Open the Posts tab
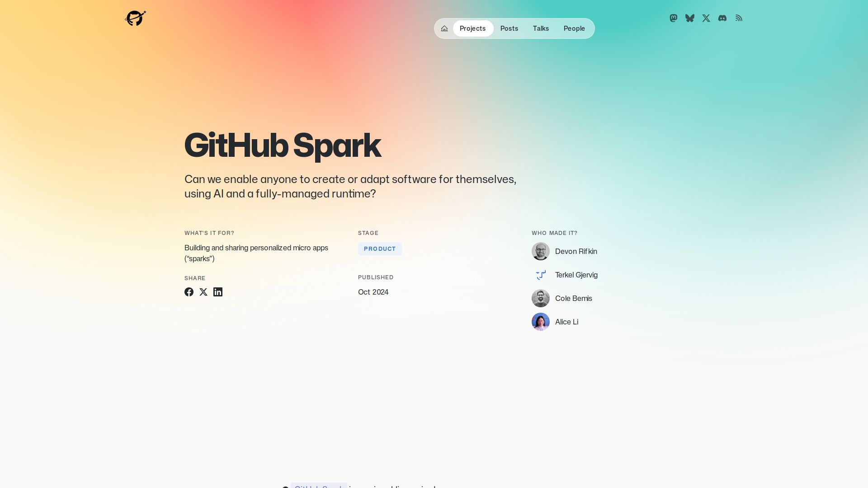868x488 pixels. pyautogui.click(x=509, y=28)
